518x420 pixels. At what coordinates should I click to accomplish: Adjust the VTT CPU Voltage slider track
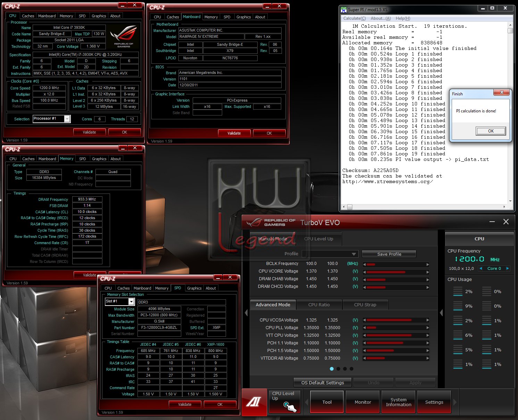coord(396,335)
